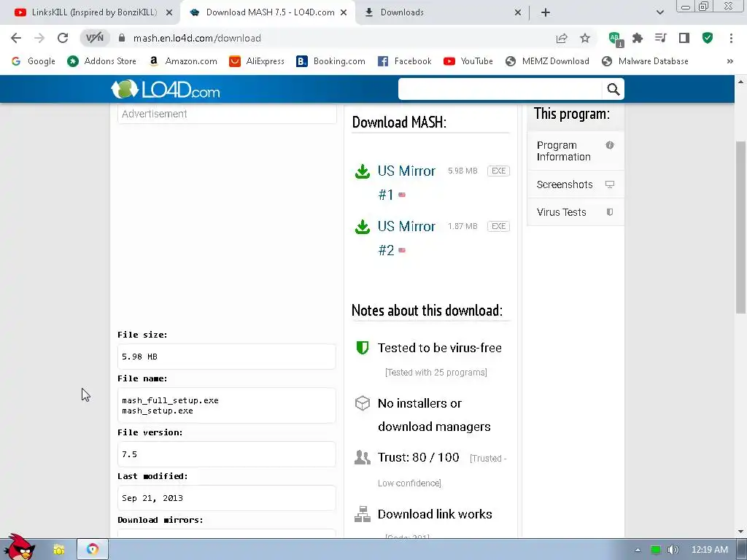Click the browser forward arrow

39,38
